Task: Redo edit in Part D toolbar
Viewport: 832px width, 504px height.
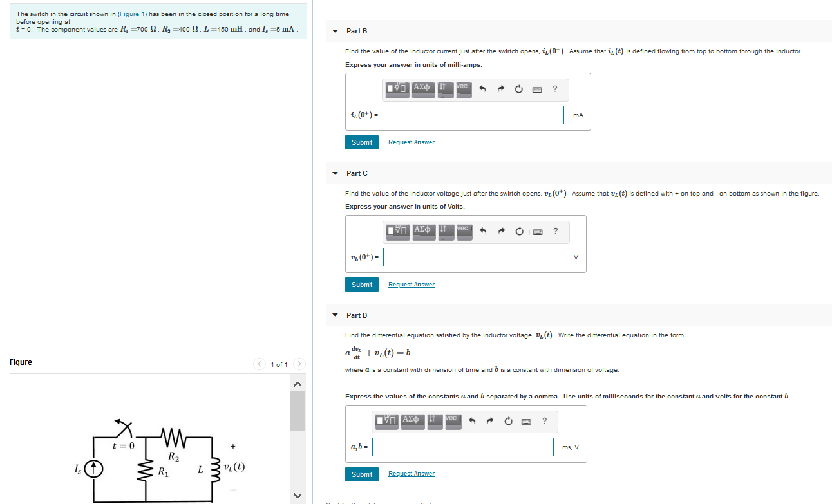Action: [490, 422]
